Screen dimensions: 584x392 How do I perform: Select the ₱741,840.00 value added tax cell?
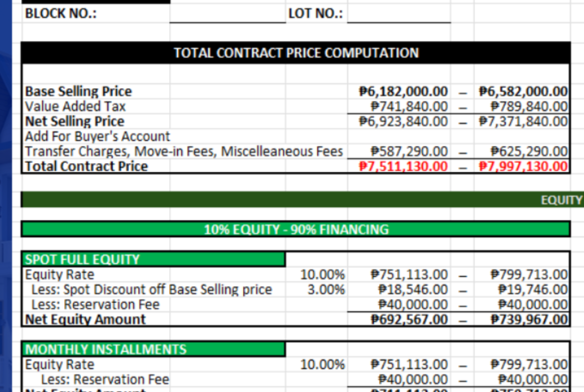click(x=409, y=106)
